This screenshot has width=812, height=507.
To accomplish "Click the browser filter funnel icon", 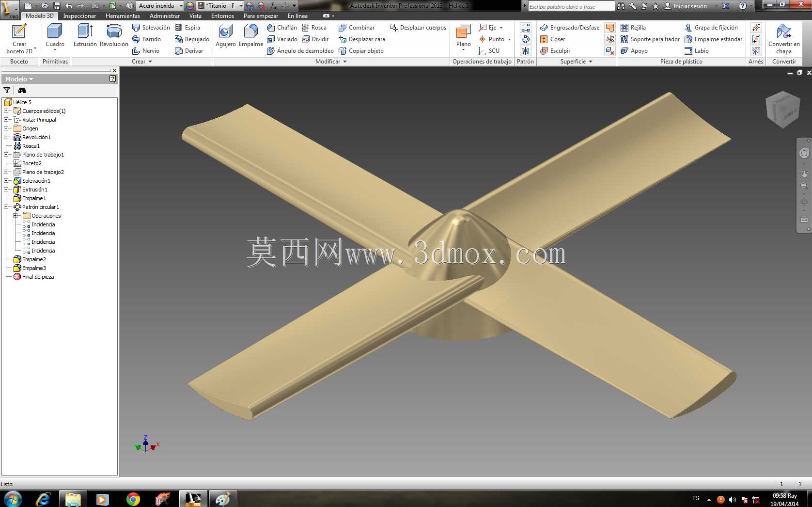I will [x=7, y=90].
